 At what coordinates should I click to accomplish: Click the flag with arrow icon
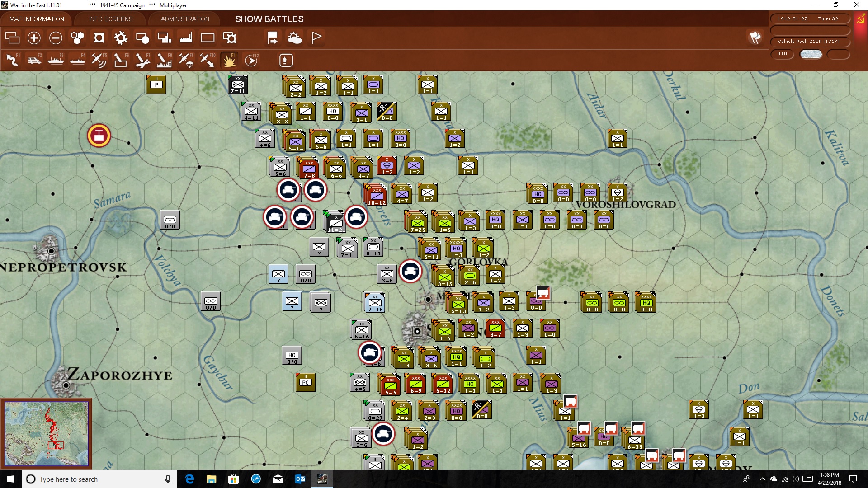273,38
